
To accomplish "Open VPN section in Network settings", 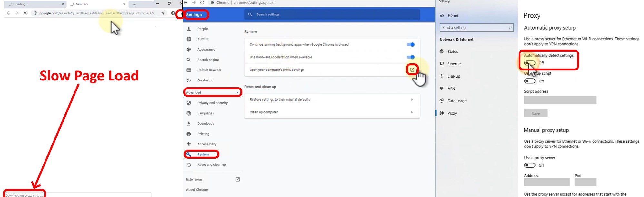I will (451, 89).
